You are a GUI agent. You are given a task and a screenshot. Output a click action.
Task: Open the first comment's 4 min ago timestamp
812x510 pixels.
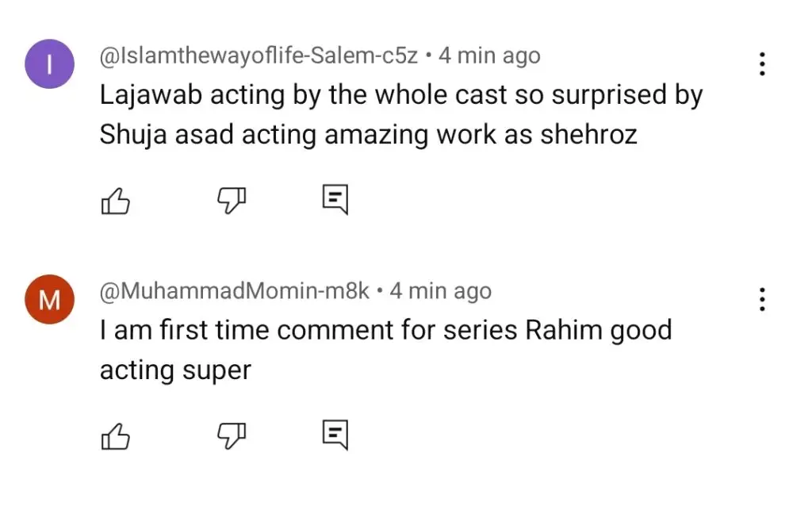pos(489,56)
